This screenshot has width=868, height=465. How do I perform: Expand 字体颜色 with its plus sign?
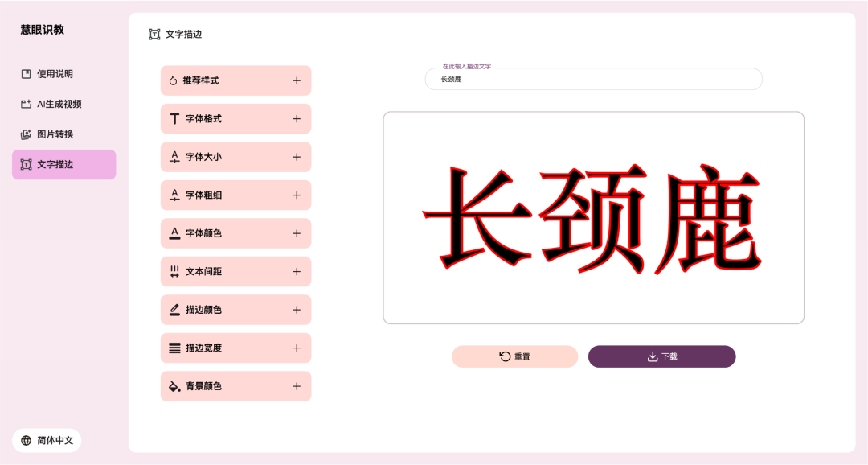coord(297,234)
